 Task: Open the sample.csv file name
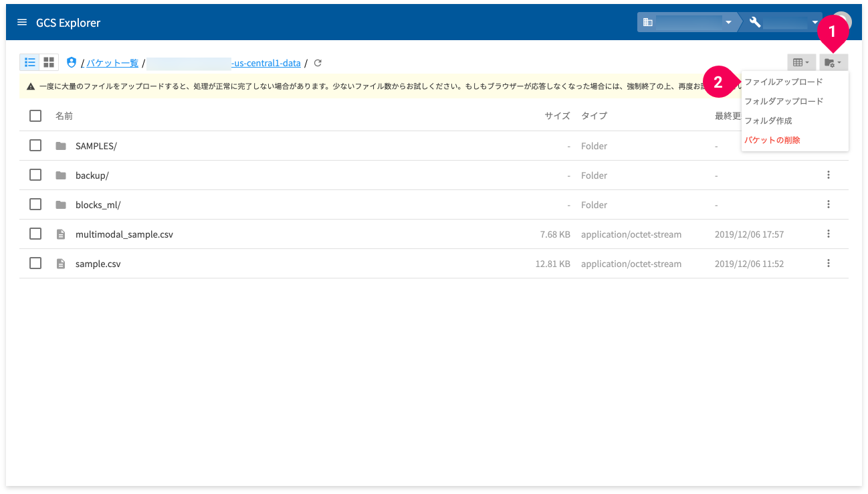(98, 264)
